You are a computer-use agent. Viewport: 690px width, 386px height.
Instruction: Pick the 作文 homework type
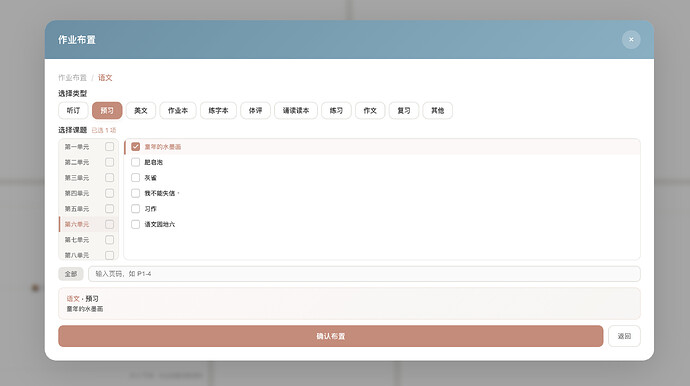(370, 110)
